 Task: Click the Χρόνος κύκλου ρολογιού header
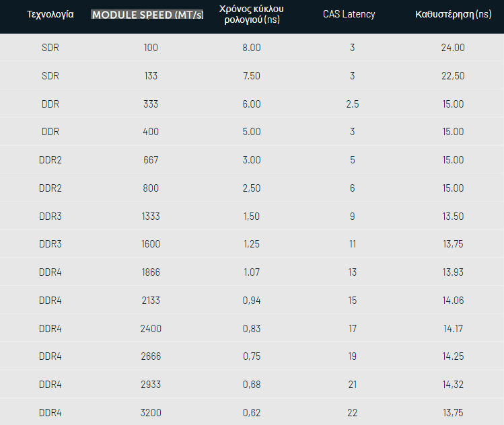pos(252,14)
